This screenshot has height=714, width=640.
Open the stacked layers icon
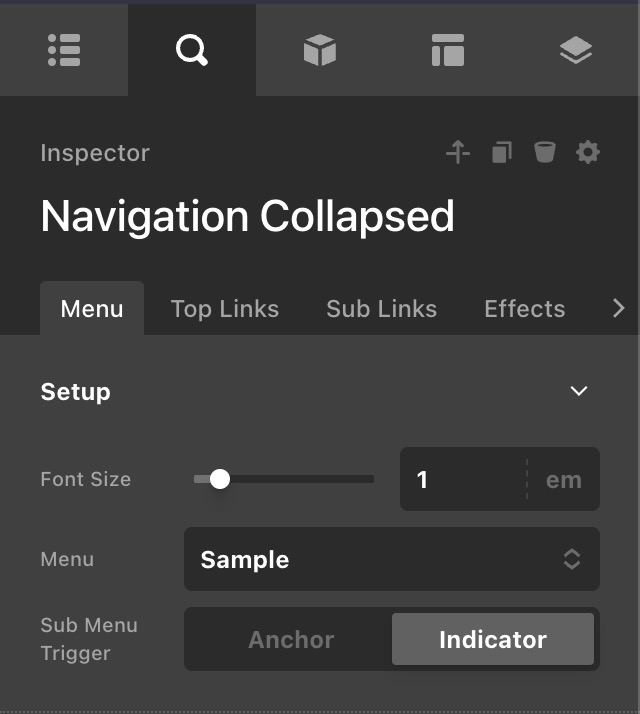point(576,51)
